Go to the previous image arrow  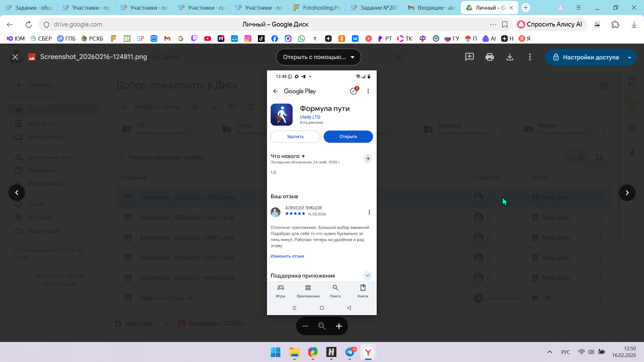pyautogui.click(x=17, y=193)
